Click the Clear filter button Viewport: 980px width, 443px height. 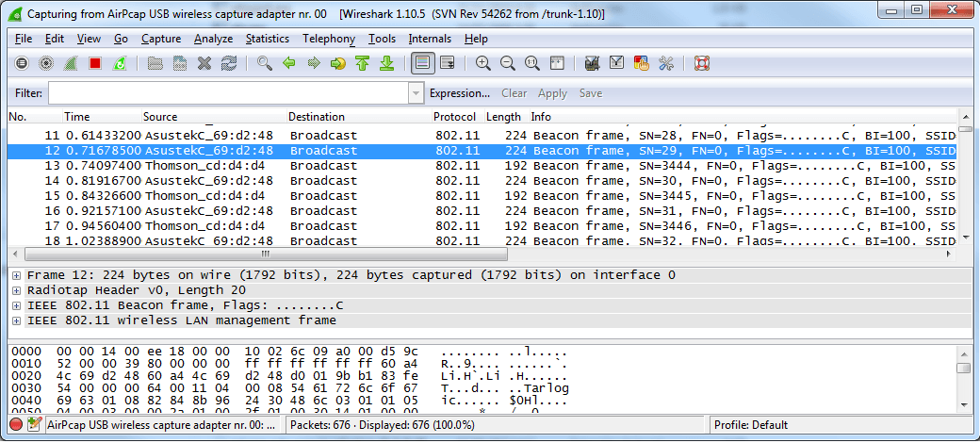click(514, 93)
